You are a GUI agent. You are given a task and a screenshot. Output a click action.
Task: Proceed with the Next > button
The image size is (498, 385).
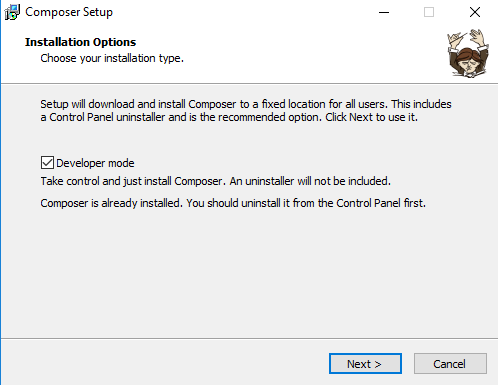365,364
